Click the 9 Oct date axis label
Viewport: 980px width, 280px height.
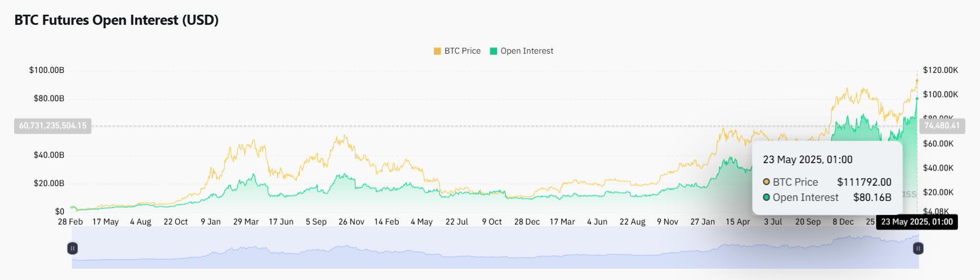pos(492,222)
